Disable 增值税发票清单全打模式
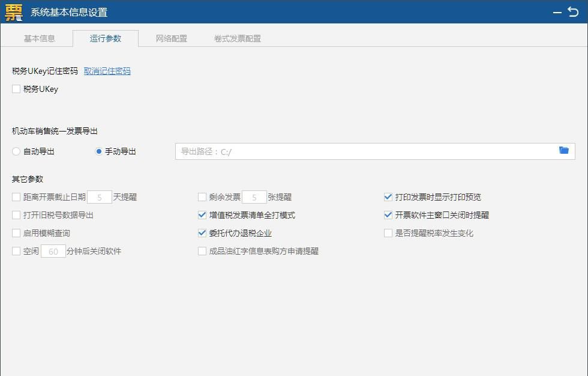The width and height of the screenshot is (588, 376). pyautogui.click(x=202, y=215)
